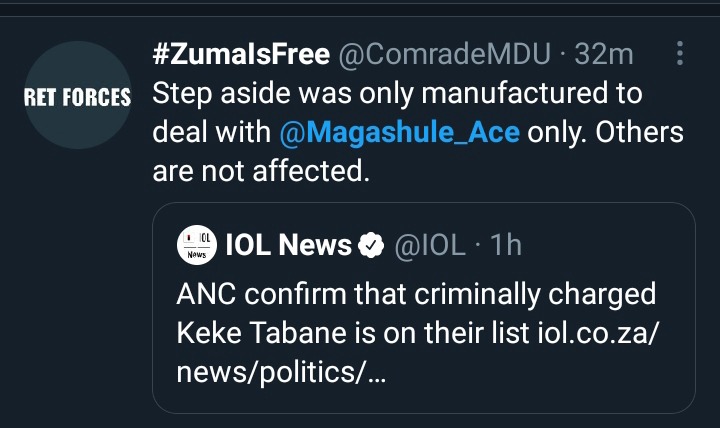Open the @Magashule_Ace mention
The height and width of the screenshot is (428, 720).
point(399,132)
